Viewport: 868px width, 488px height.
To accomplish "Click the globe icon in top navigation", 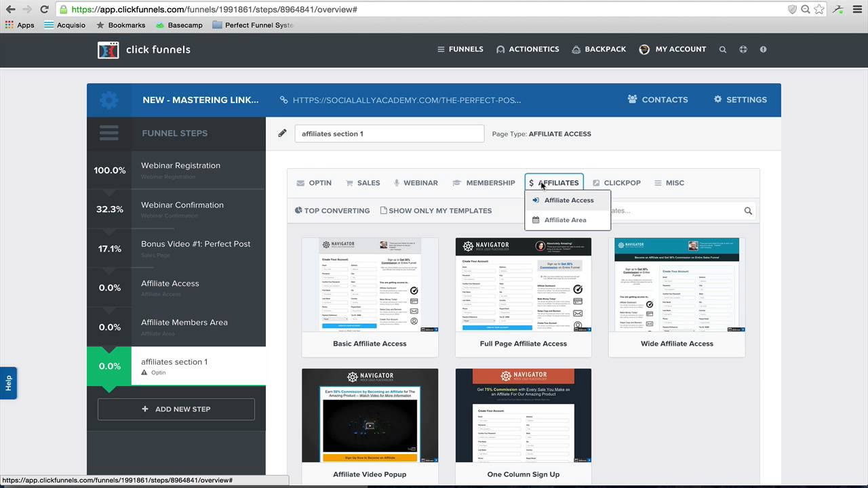I will coord(743,49).
